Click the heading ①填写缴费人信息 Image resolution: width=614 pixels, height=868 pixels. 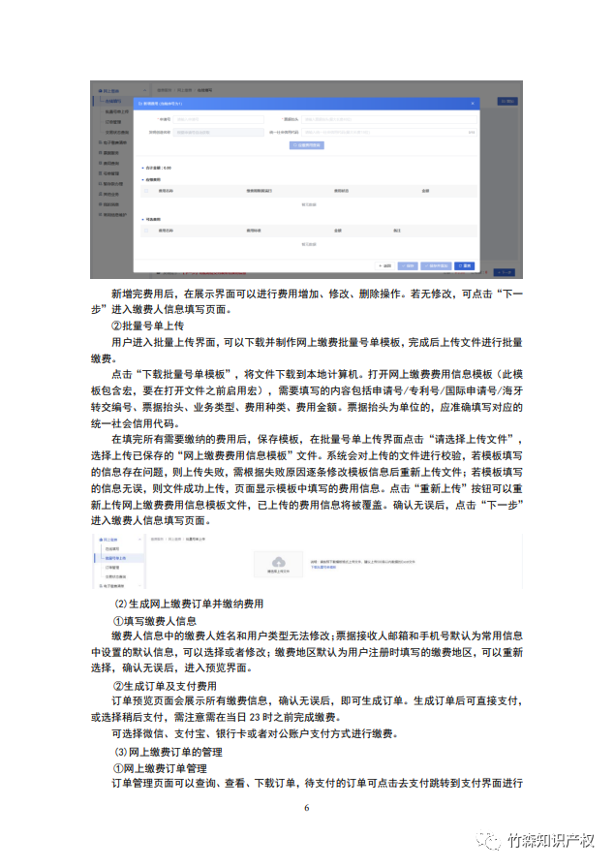coord(155,621)
